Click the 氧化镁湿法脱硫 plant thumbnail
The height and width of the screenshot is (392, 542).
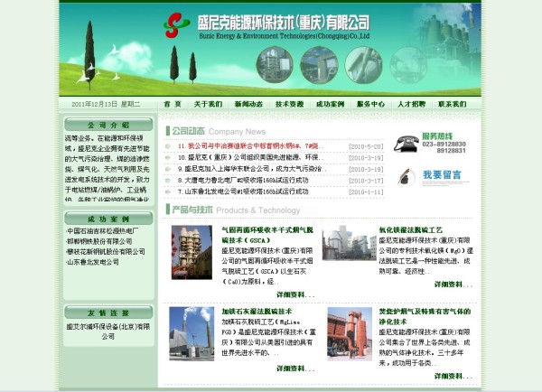349,243
